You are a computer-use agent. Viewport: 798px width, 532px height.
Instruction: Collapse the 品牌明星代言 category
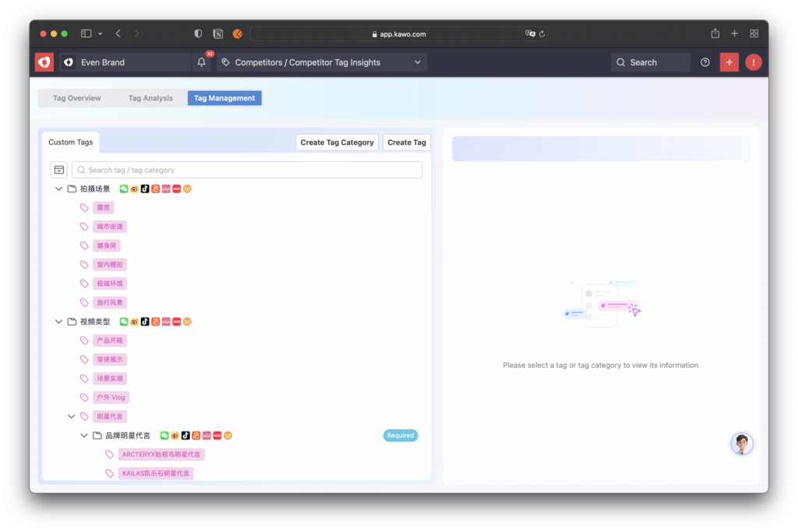tap(84, 435)
